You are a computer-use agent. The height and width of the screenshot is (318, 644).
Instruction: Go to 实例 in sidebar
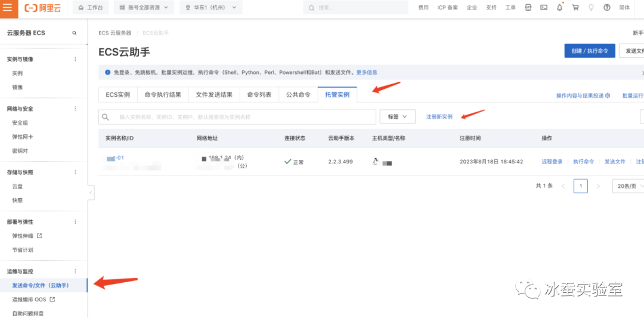click(x=17, y=73)
